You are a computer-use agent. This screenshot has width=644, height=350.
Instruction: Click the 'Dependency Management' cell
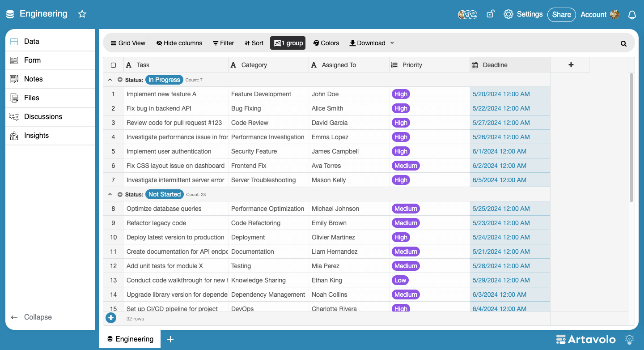coord(268,295)
